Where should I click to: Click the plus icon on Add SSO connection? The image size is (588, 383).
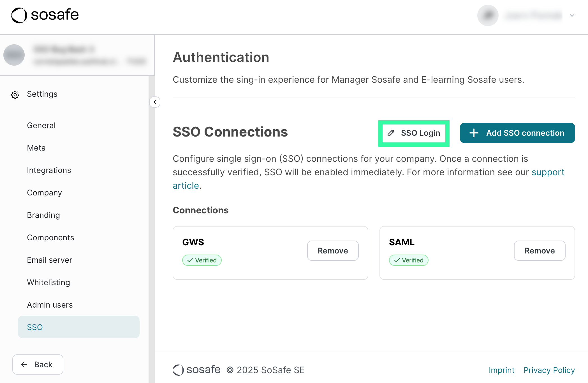coord(474,133)
